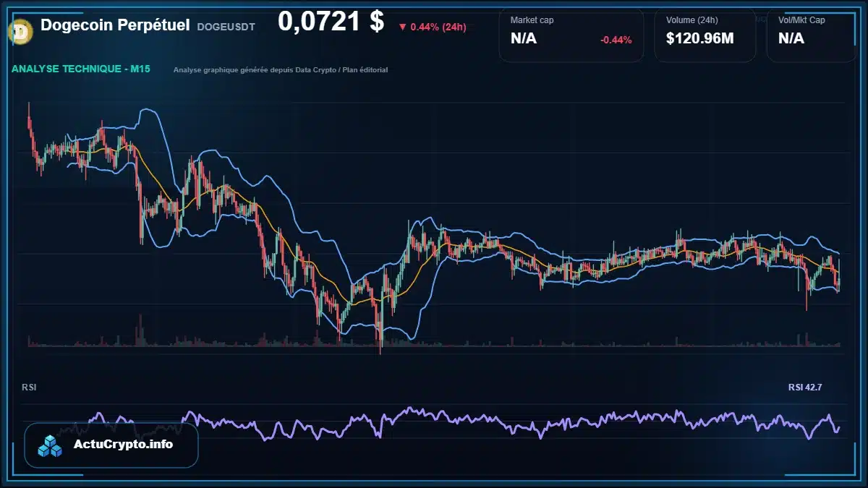868x488 pixels.
Task: Click the red down-triangle change indicator
Action: 402,27
